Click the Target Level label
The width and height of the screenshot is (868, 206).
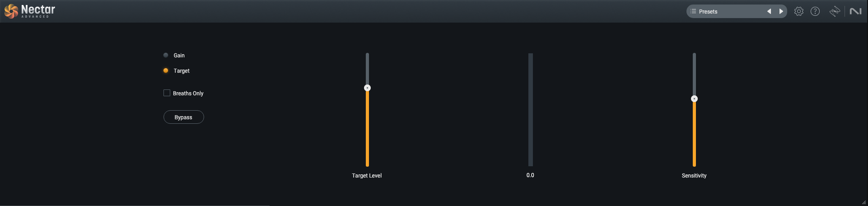367,176
